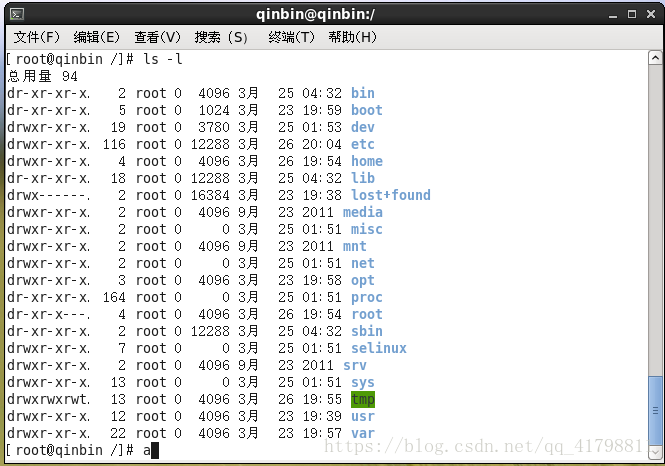Click the sbin directory name

(x=366, y=331)
